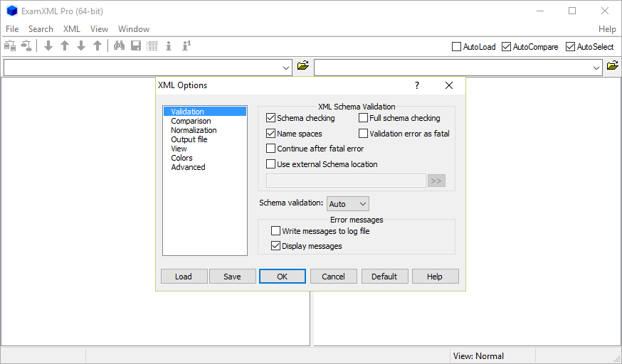Enable Validation error as fatal
The image size is (622, 364).
363,134
